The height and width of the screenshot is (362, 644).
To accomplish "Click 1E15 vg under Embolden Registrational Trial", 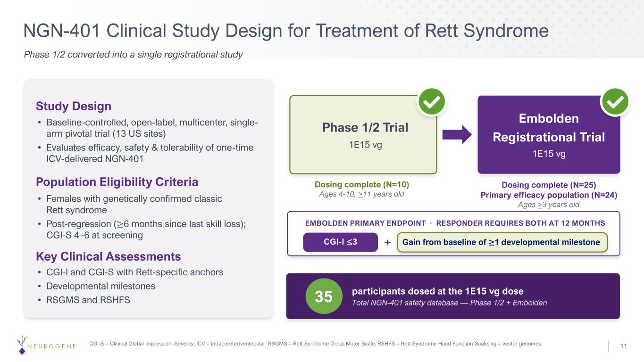I will pos(549,154).
